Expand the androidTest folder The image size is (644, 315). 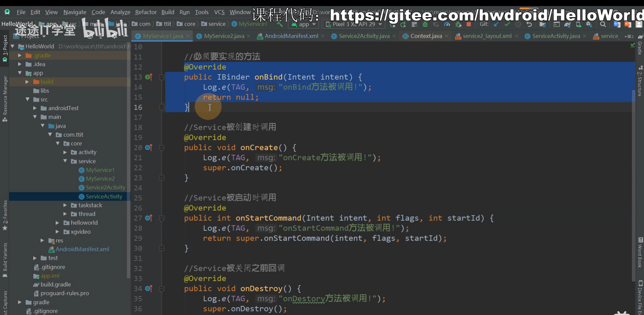[x=35, y=108]
